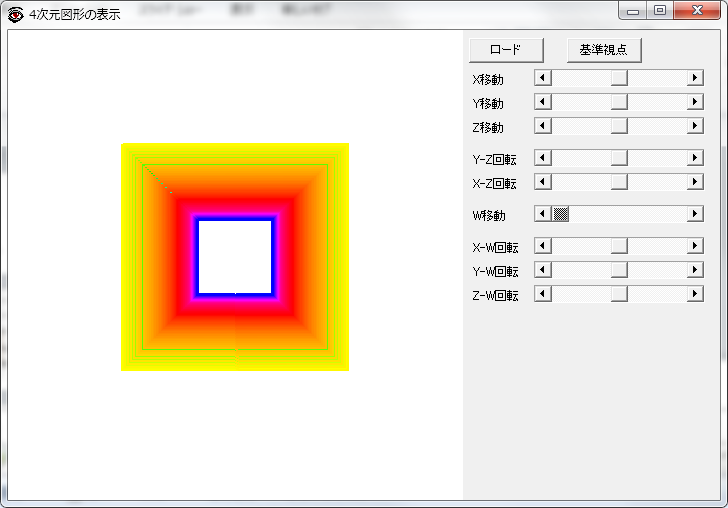Click the right arrow of Y-W回転 scrollbar
Viewport: 728px width, 508px height.
(695, 270)
